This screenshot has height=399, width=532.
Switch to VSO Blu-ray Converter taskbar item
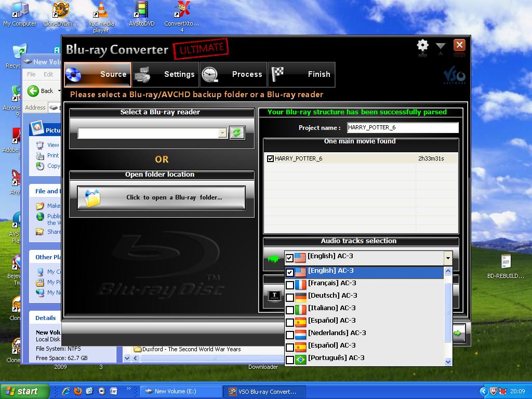coord(264,392)
